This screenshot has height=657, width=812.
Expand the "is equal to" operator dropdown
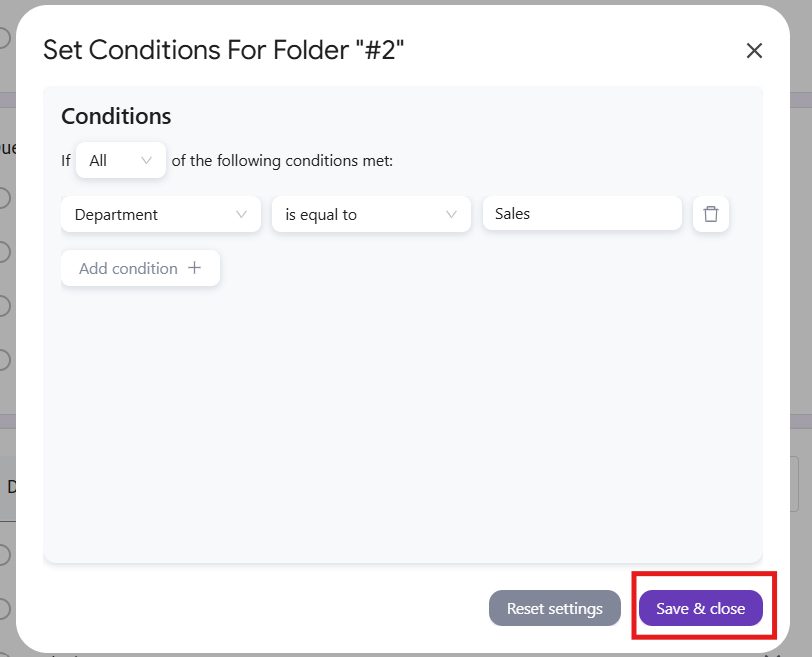[370, 214]
